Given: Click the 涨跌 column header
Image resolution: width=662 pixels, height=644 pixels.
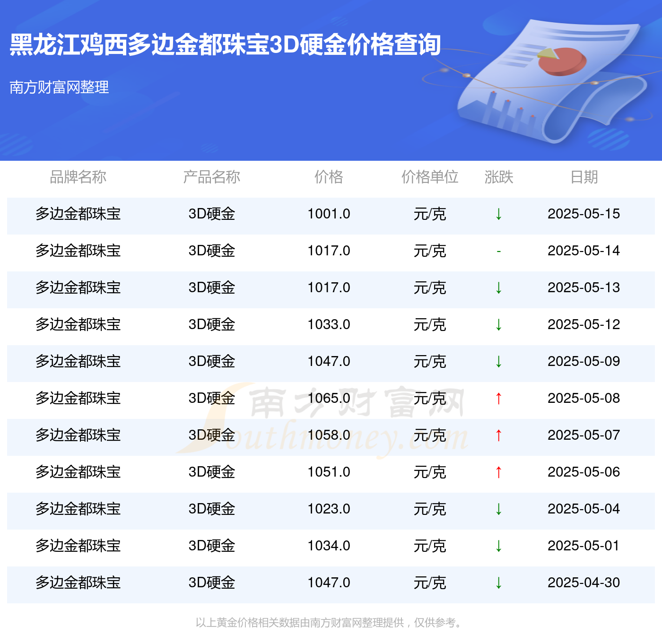Looking at the screenshot, I should [x=499, y=177].
